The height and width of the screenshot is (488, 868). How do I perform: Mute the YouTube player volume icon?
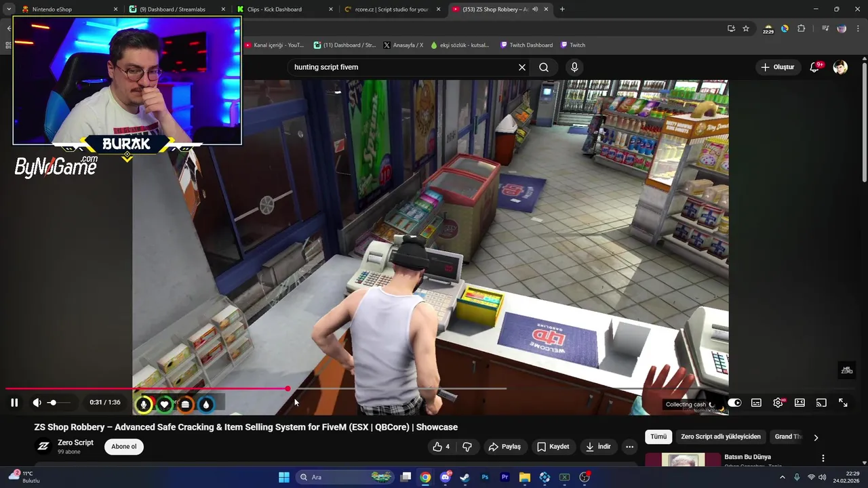pyautogui.click(x=37, y=403)
